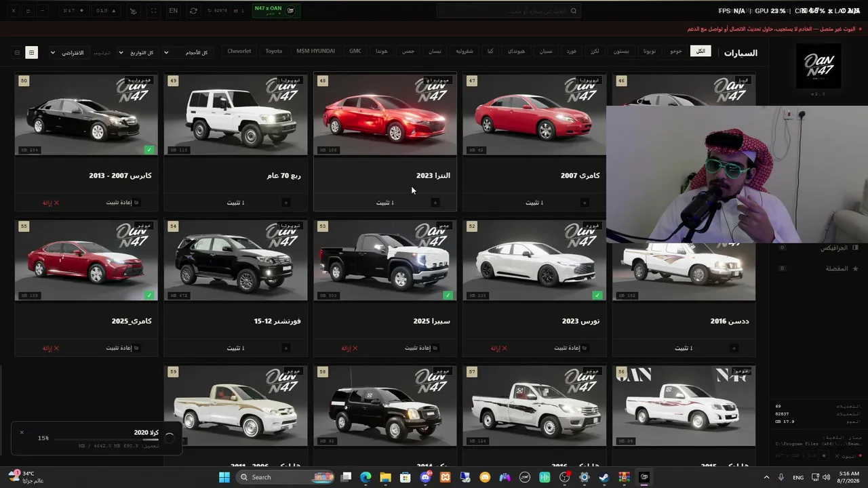Select the MSM HYUNDAI filter tab
868x488 pixels.
[x=315, y=52]
